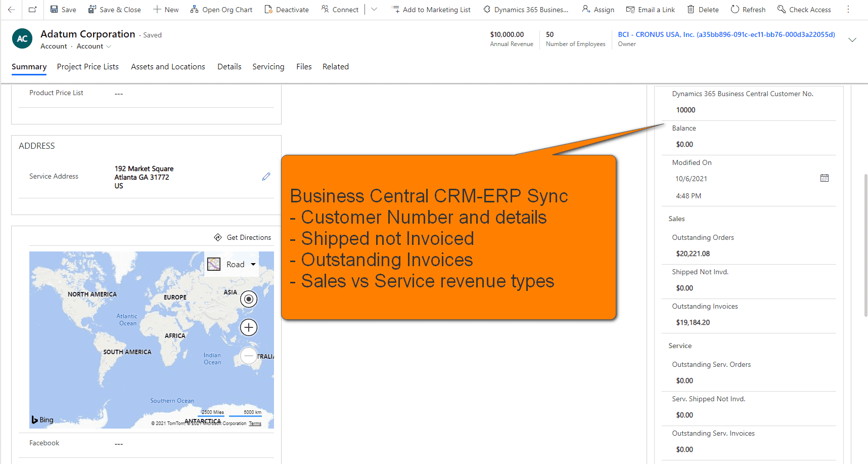Open the Modified On calendar picker

tap(824, 178)
